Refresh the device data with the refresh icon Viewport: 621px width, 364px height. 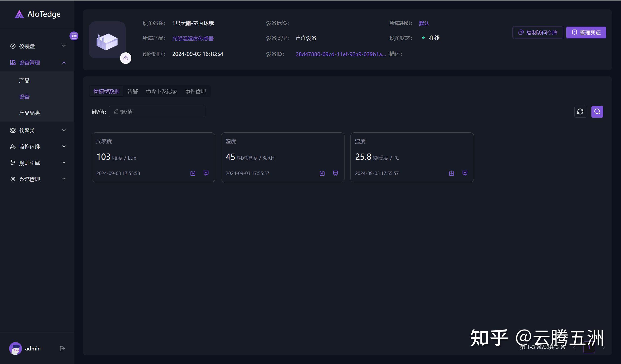pyautogui.click(x=580, y=111)
